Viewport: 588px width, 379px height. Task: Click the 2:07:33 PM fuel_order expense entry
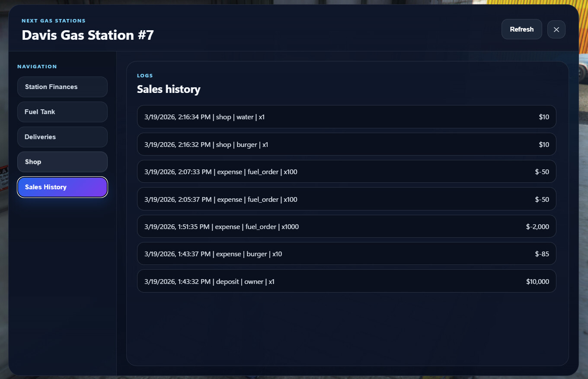tap(346, 172)
